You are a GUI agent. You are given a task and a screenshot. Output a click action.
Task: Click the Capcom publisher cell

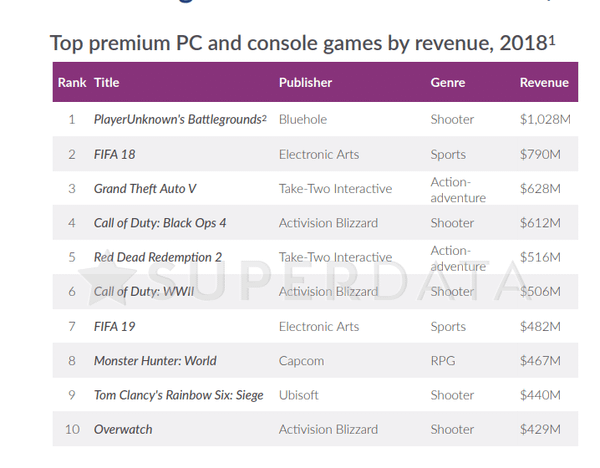tap(302, 361)
